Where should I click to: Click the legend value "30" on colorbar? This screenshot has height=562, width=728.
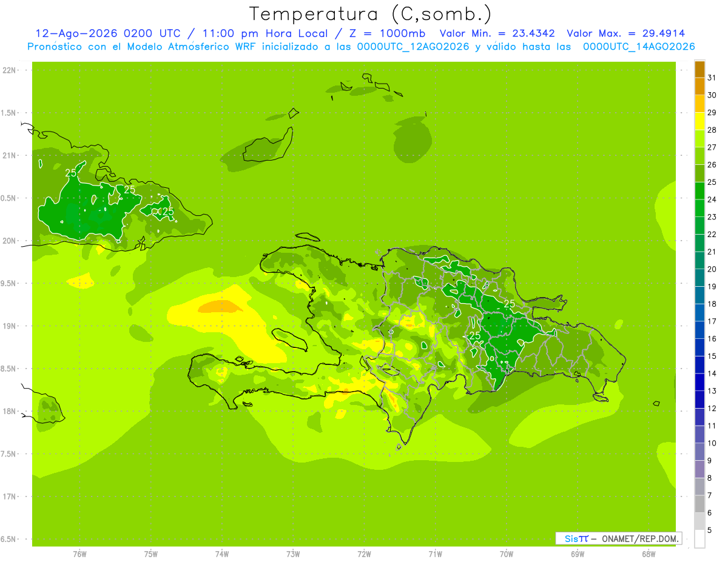tap(712, 95)
